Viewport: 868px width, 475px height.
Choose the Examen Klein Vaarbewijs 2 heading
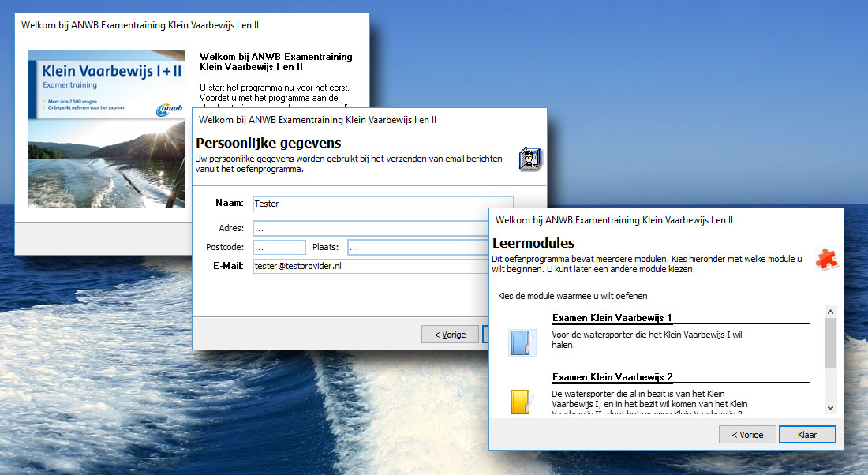pyautogui.click(x=612, y=377)
